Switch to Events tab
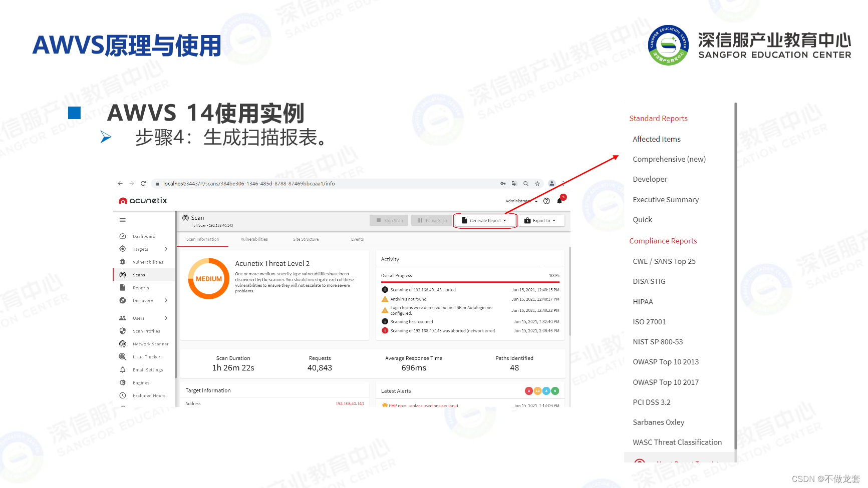The image size is (868, 488). click(x=358, y=239)
